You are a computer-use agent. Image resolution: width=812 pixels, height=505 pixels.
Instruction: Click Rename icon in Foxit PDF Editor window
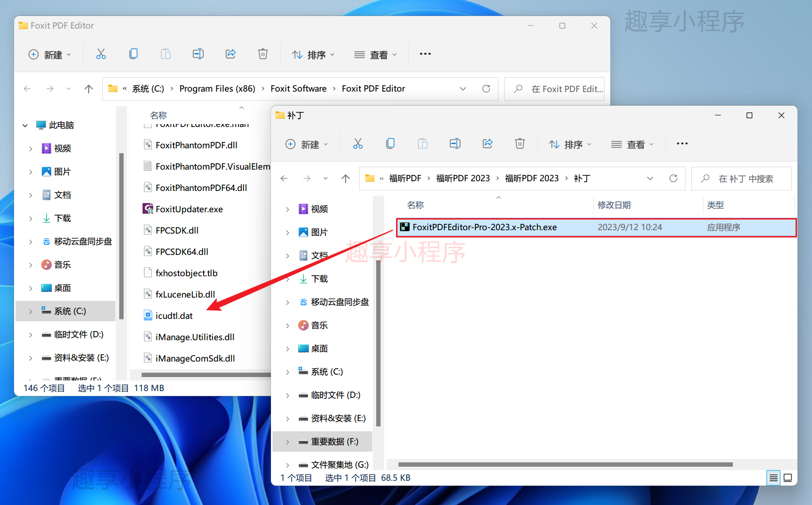[x=198, y=54]
